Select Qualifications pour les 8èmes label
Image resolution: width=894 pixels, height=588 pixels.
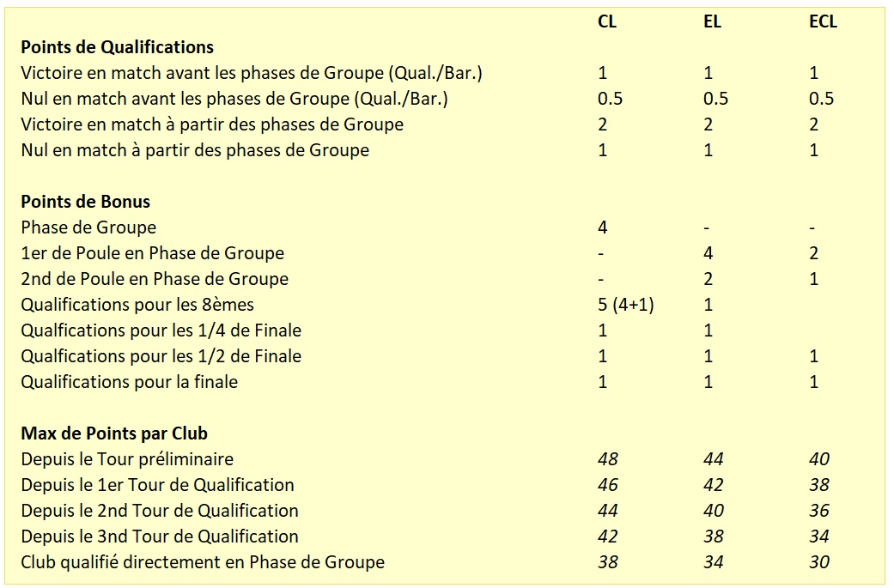pos(137,305)
